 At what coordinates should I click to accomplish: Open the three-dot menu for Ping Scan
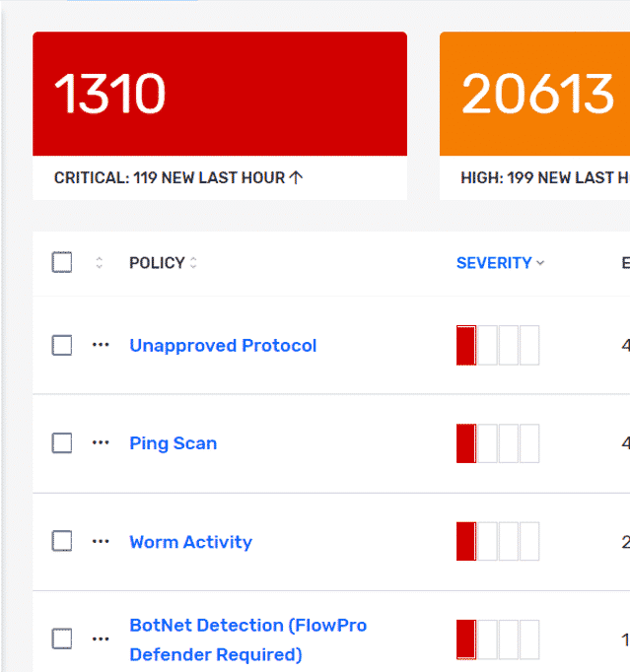[x=101, y=442]
